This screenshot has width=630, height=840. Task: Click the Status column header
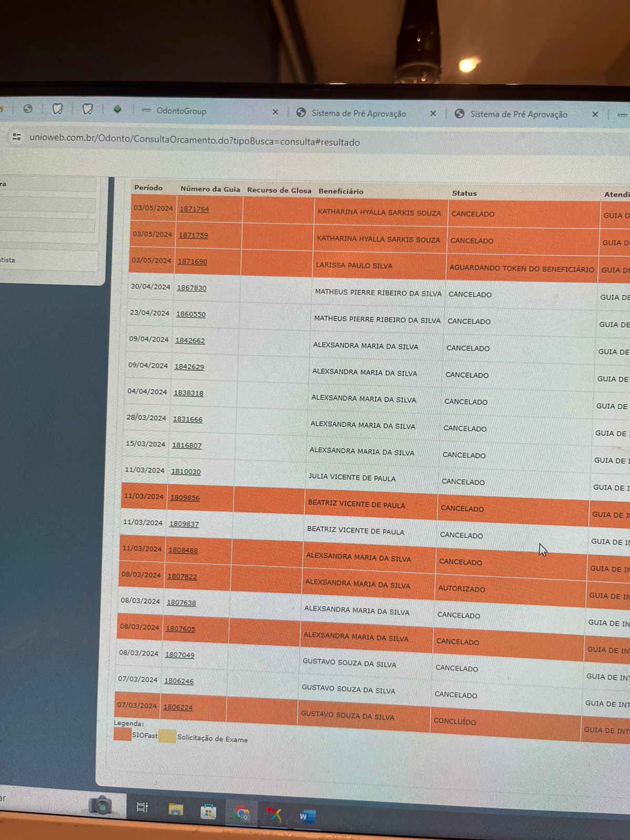[465, 193]
